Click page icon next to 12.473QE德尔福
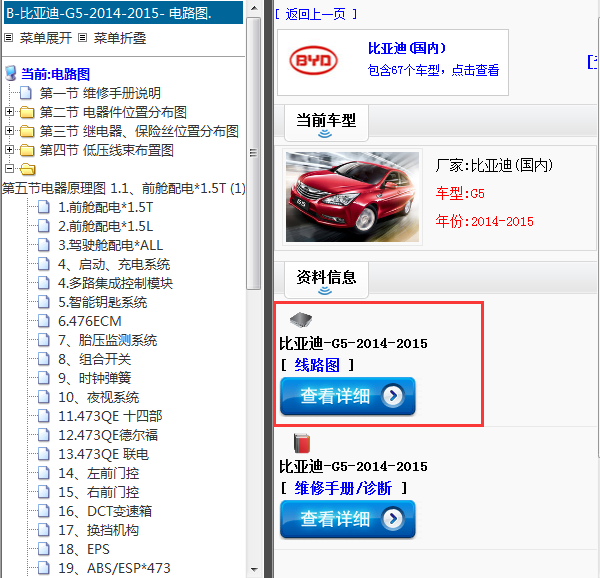600x578 pixels. [44, 435]
